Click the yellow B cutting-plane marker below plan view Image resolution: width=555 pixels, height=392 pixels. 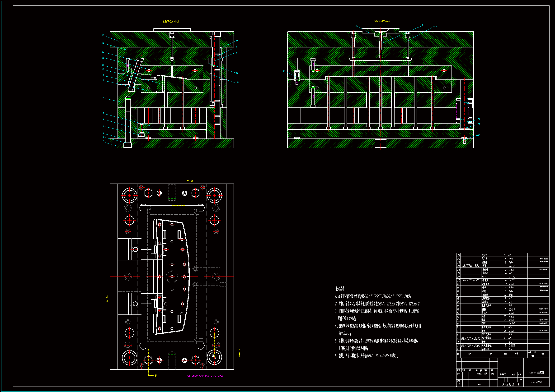click(155, 375)
